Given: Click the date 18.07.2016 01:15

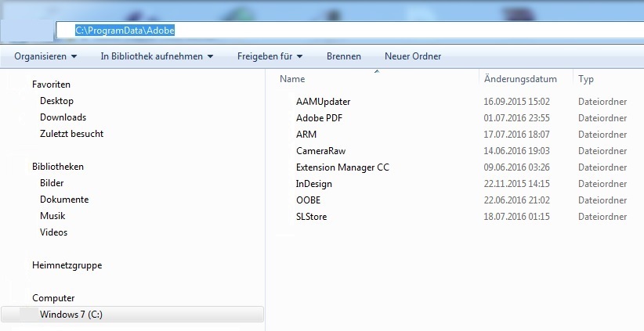Looking at the screenshot, I should tap(516, 217).
